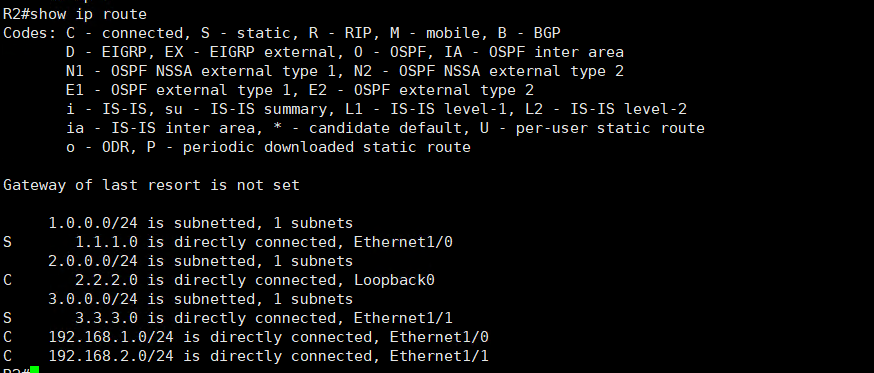Click the 'E1 - OSPF external type 1' line
Image resolution: width=874 pixels, height=373 pixels.
[x=300, y=90]
